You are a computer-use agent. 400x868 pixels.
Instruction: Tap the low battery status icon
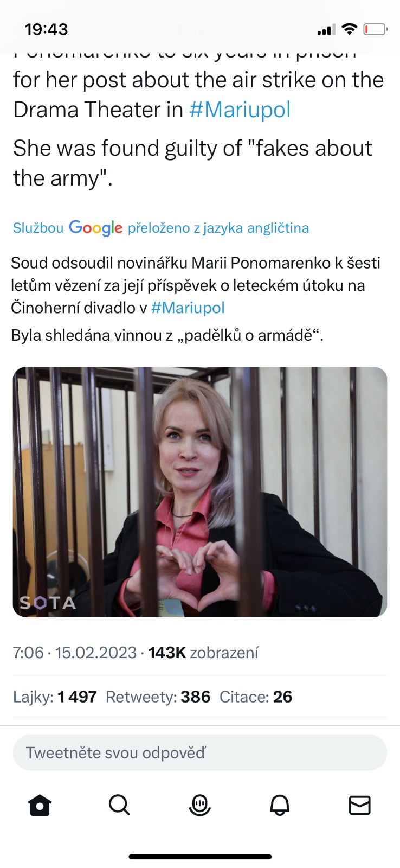[375, 29]
